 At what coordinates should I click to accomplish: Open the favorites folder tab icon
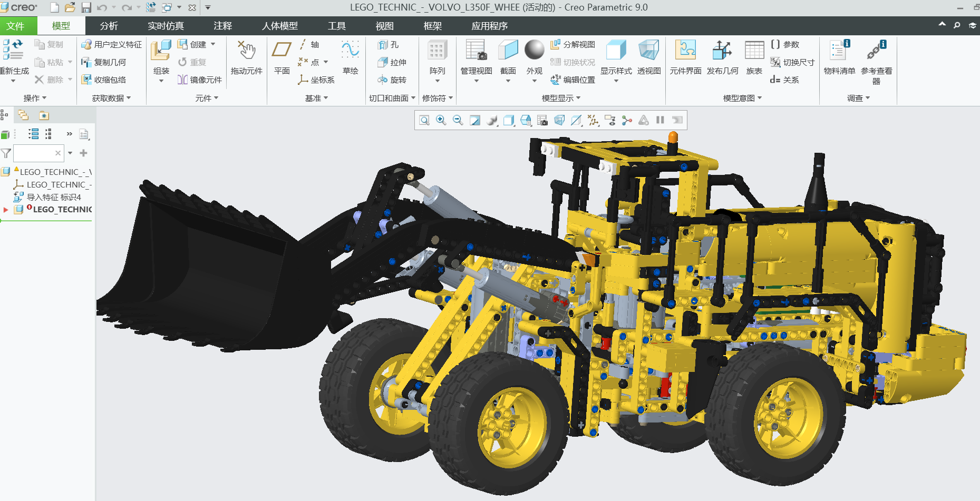pyautogui.click(x=44, y=115)
